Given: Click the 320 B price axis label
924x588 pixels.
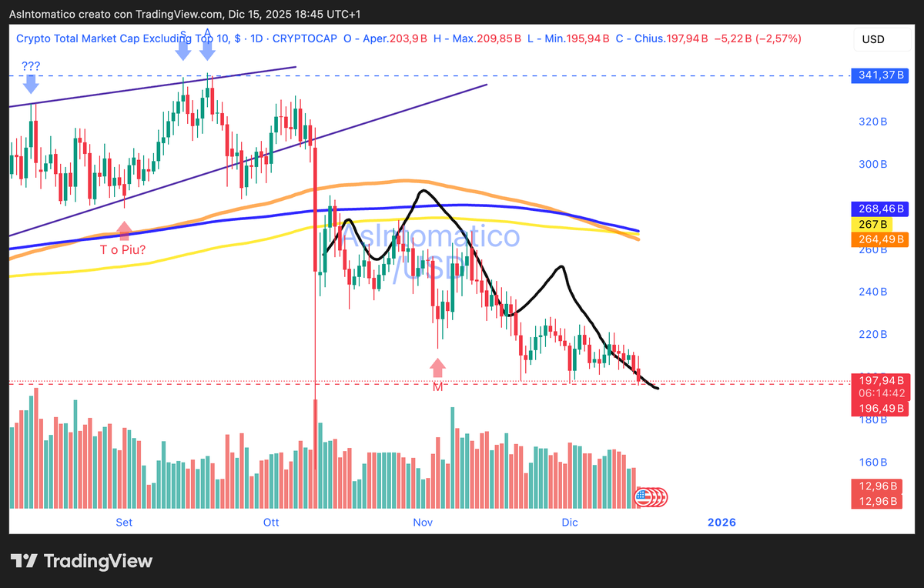Looking at the screenshot, I should point(874,122).
